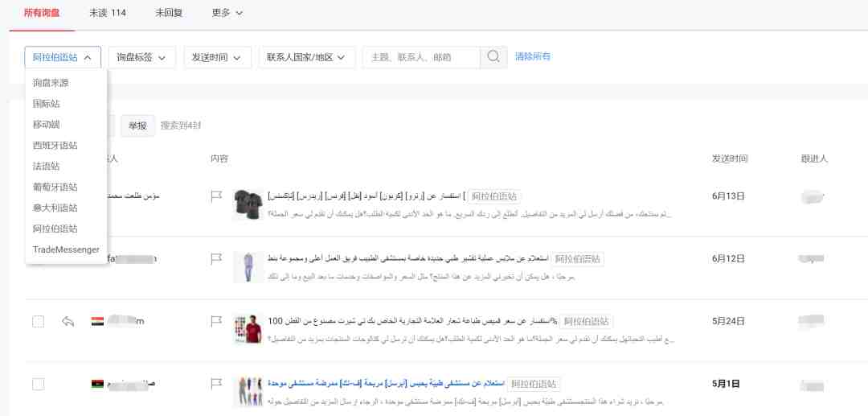Image resolution: width=868 pixels, height=416 pixels.
Task: Click 阿拉伯语站 tag on May 1 inquiry
Action: 534,384
